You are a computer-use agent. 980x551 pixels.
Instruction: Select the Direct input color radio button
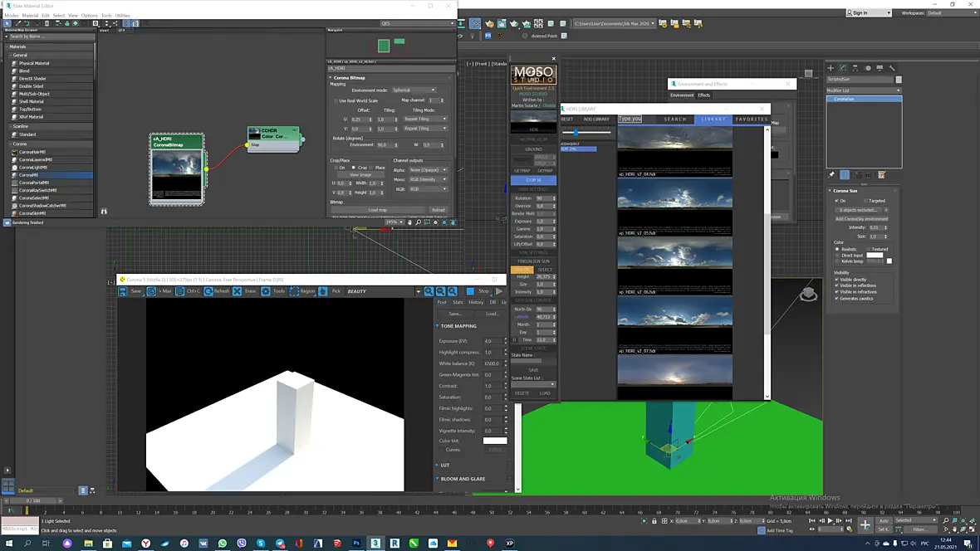click(837, 256)
